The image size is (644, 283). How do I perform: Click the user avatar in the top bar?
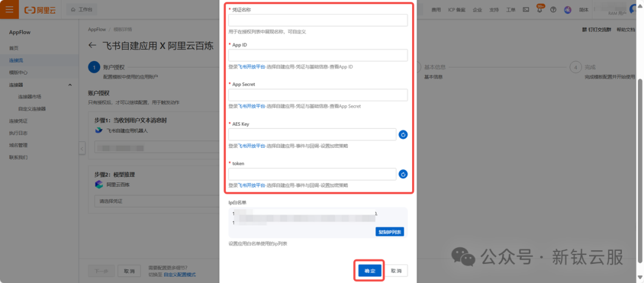coord(633,10)
